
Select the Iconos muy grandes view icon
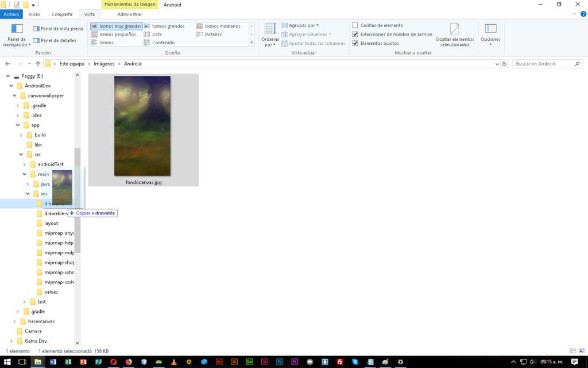coord(95,26)
